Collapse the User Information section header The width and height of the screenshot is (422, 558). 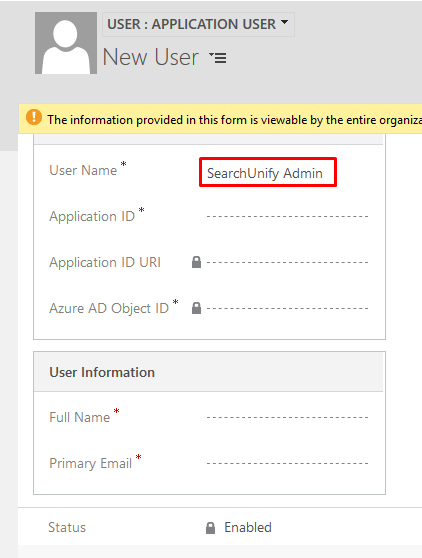(209, 372)
